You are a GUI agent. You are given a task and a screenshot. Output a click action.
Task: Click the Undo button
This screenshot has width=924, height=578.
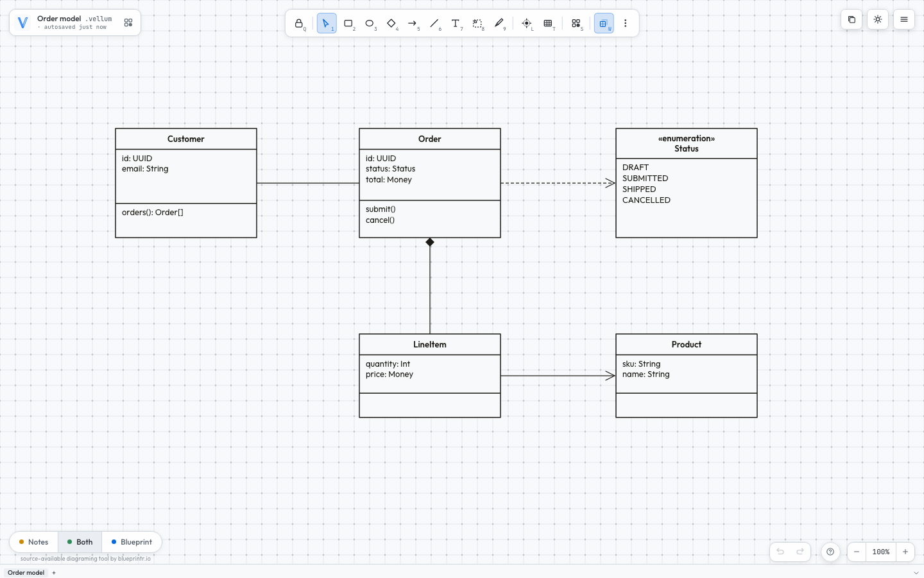[x=780, y=552]
